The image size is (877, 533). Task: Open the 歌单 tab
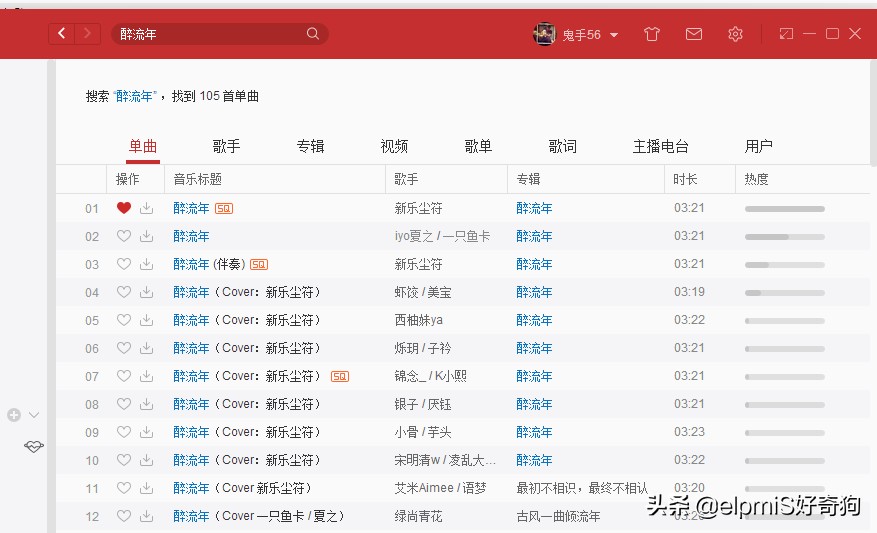click(478, 147)
